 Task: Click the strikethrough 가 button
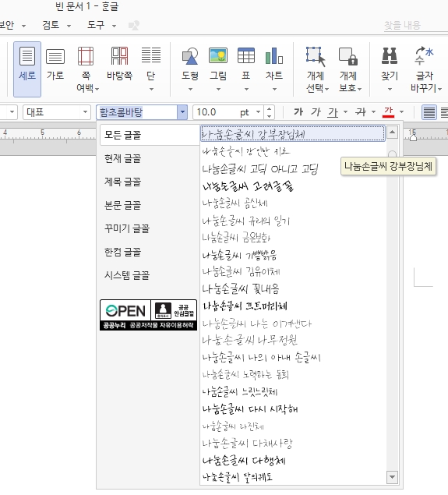pyautogui.click(x=361, y=111)
